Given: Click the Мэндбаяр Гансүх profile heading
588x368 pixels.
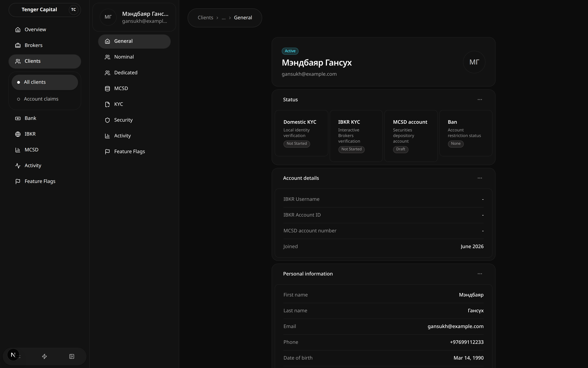Looking at the screenshot, I should (x=317, y=63).
